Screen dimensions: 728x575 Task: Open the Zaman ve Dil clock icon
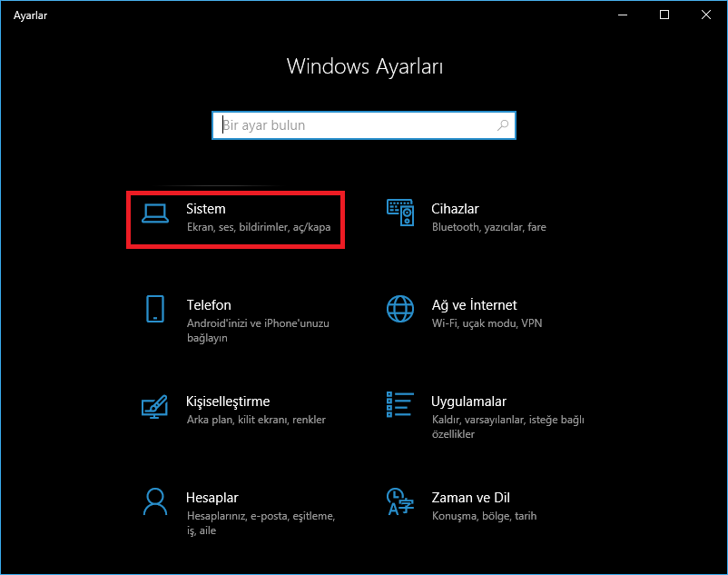[x=400, y=501]
